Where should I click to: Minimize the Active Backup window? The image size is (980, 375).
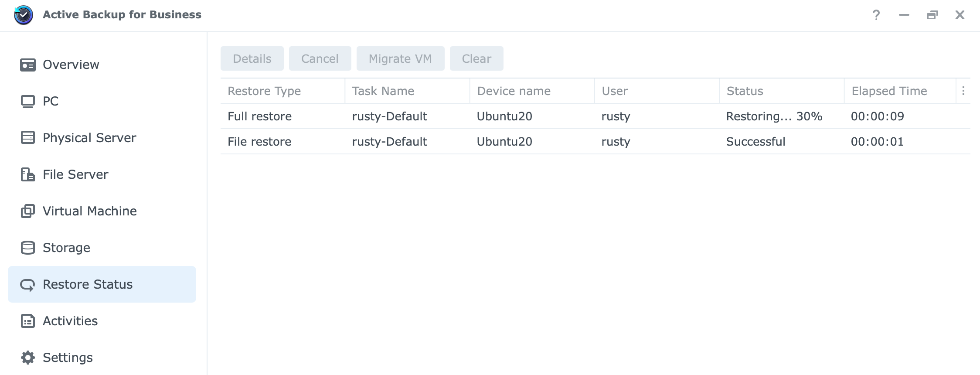904,15
